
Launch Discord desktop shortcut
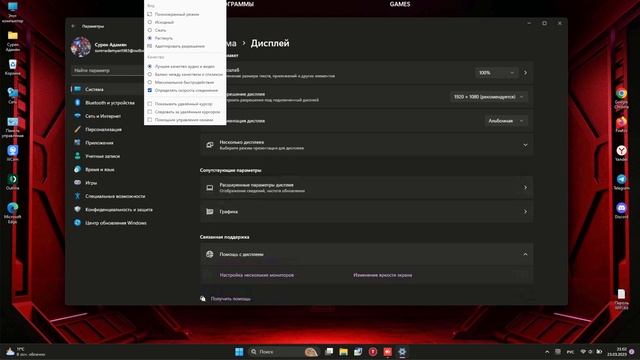pyautogui.click(x=621, y=211)
